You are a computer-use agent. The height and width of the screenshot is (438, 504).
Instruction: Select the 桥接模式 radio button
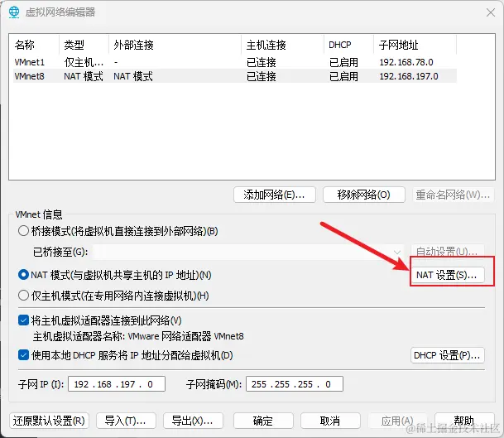[23, 231]
